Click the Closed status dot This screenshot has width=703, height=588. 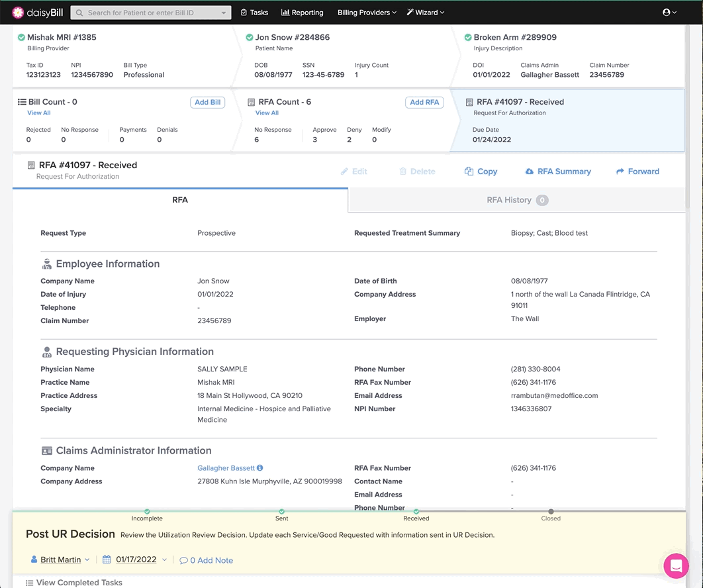[551, 511]
